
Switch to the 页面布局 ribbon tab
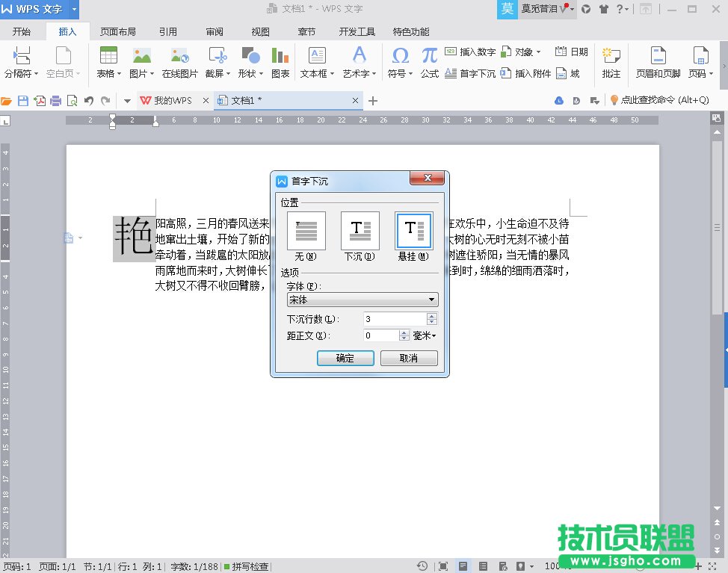coord(118,32)
